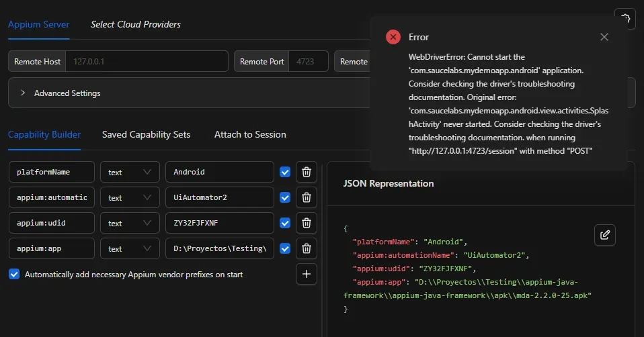Screen dimensions: 644x337
Task: Edit the appium:automationName name field
Action: point(52,197)
